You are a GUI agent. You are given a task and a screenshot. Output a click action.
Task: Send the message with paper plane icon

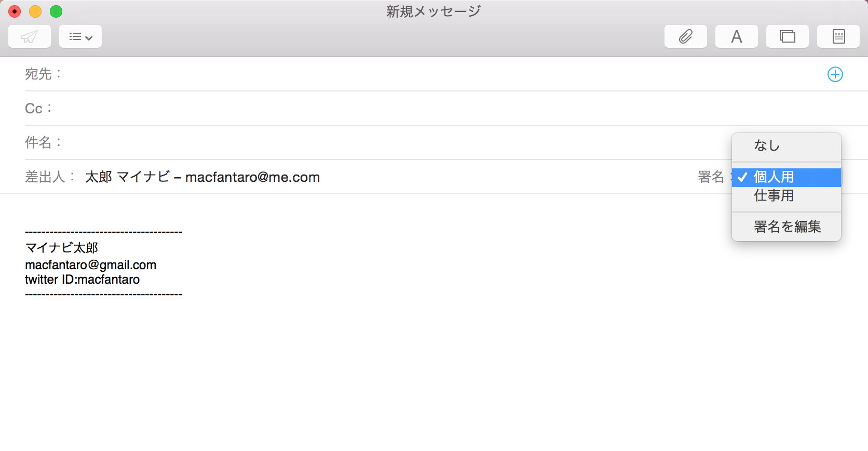point(30,36)
